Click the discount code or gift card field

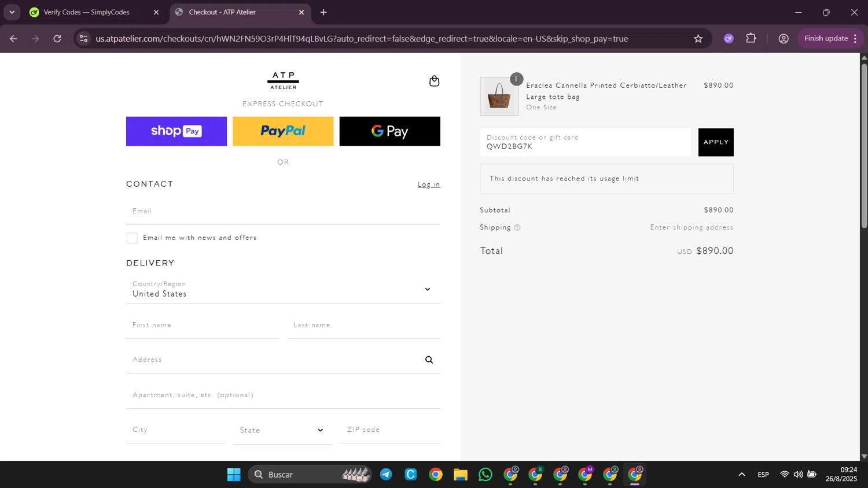[585, 142]
